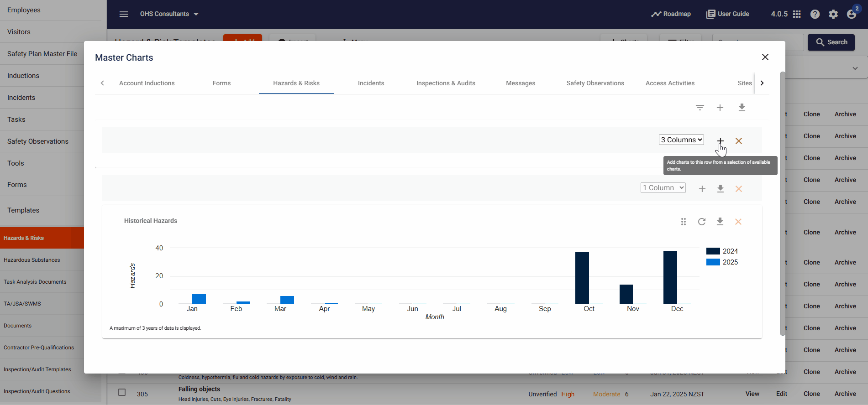Remove the Historical Hazards chart
Screen dimensions: 868x405
pyautogui.click(x=738, y=222)
